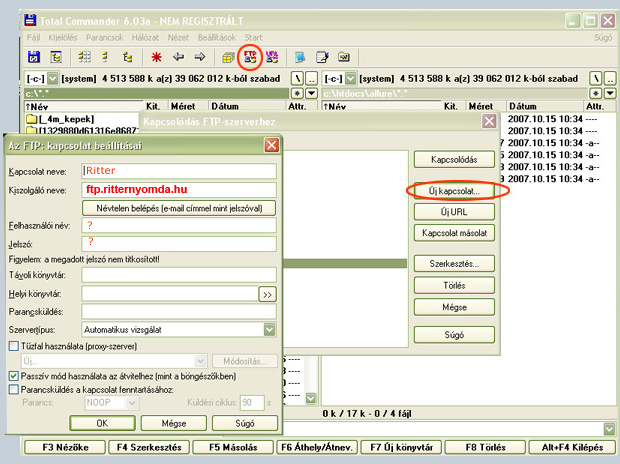Open the Szervertípus dropdown
This screenshot has height=464, width=620.
(x=270, y=328)
